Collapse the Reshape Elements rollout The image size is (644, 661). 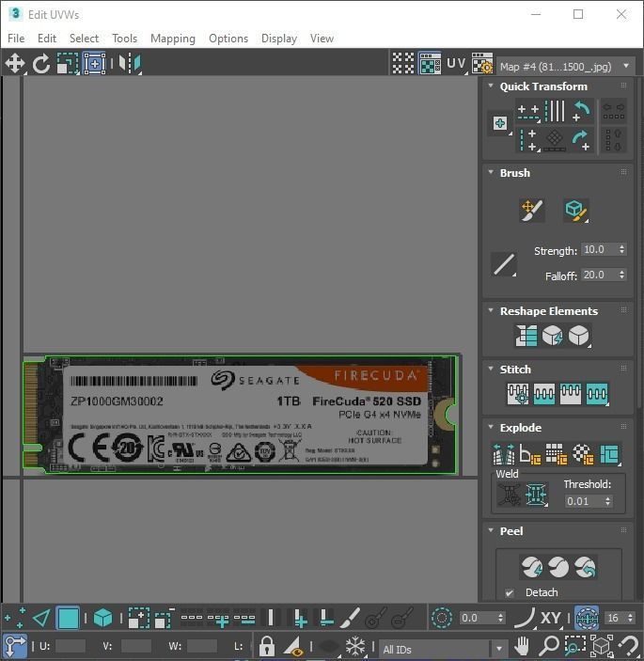pos(491,310)
